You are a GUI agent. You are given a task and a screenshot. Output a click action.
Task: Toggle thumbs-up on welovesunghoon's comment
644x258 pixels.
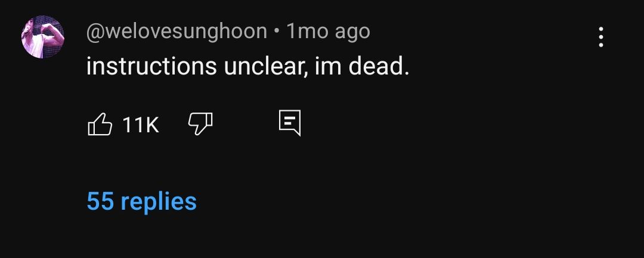click(x=100, y=124)
